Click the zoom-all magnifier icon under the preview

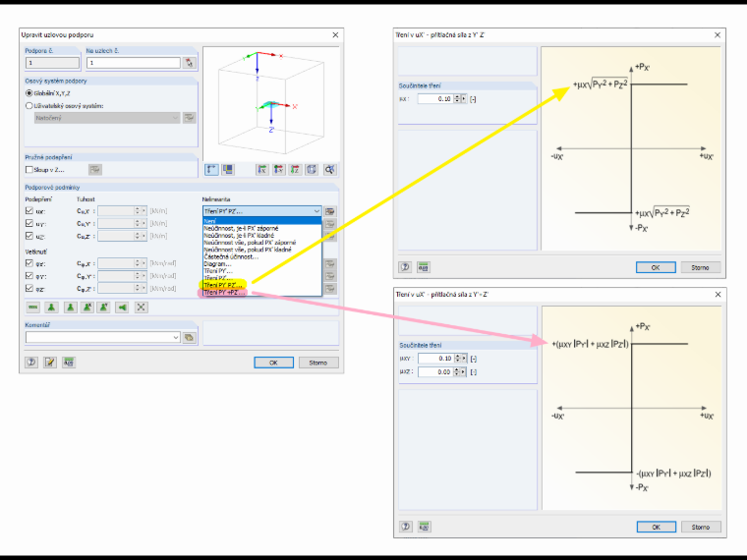[329, 170]
